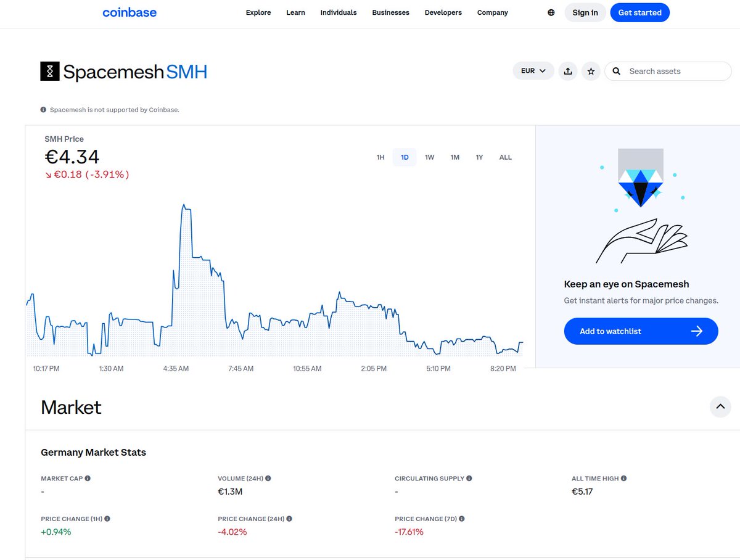Select the ALL chart range
Viewport: 740px width, 560px height.
coord(505,157)
